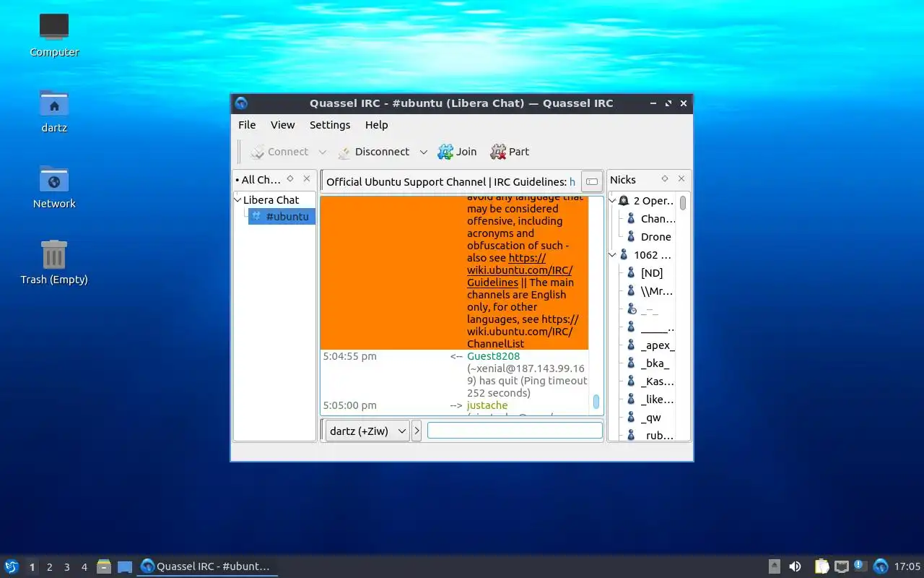
Task: Open the arrow menu beside Connect
Action: pyautogui.click(x=323, y=152)
